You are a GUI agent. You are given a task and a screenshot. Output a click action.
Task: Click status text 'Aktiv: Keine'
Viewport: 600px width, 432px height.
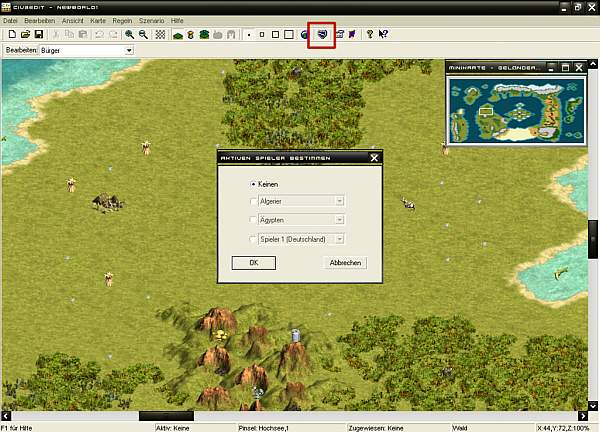[172, 428]
